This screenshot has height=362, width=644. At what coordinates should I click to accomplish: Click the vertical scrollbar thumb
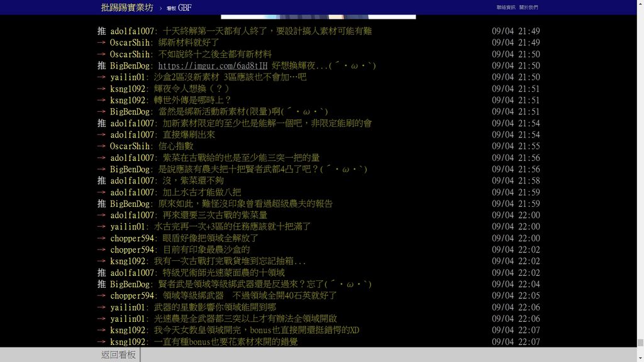pos(640,343)
